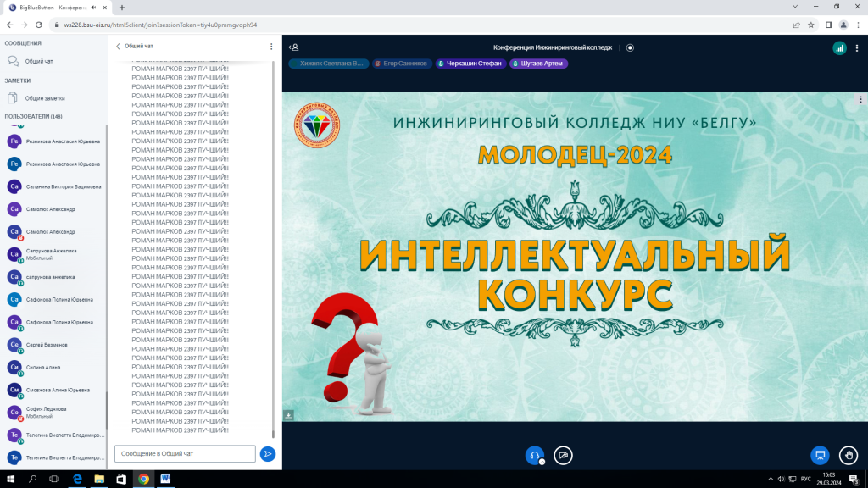Open the Windows notification center
The height and width of the screenshot is (488, 868).
click(854, 480)
